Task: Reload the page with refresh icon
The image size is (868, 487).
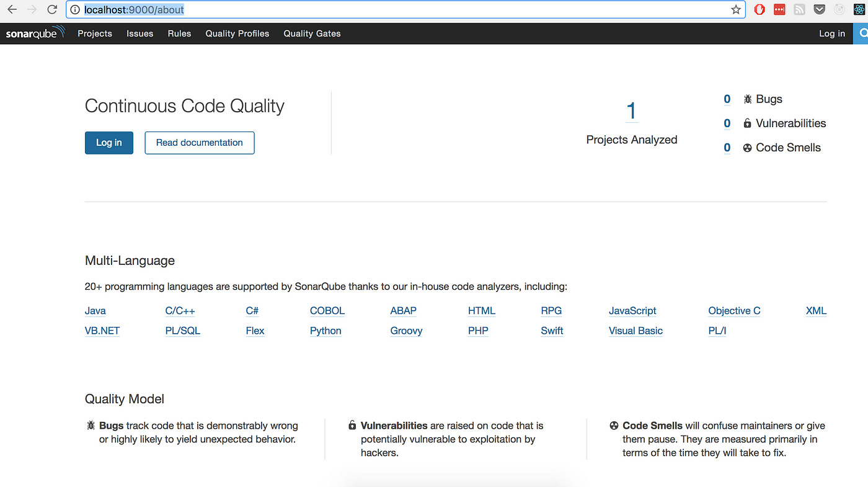Action: tap(53, 9)
